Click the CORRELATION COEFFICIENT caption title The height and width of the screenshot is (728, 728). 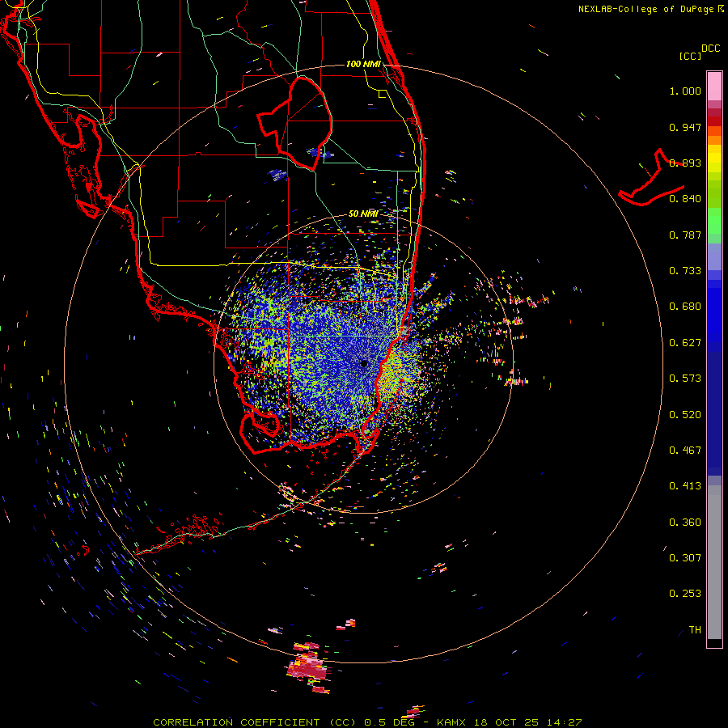(x=236, y=722)
